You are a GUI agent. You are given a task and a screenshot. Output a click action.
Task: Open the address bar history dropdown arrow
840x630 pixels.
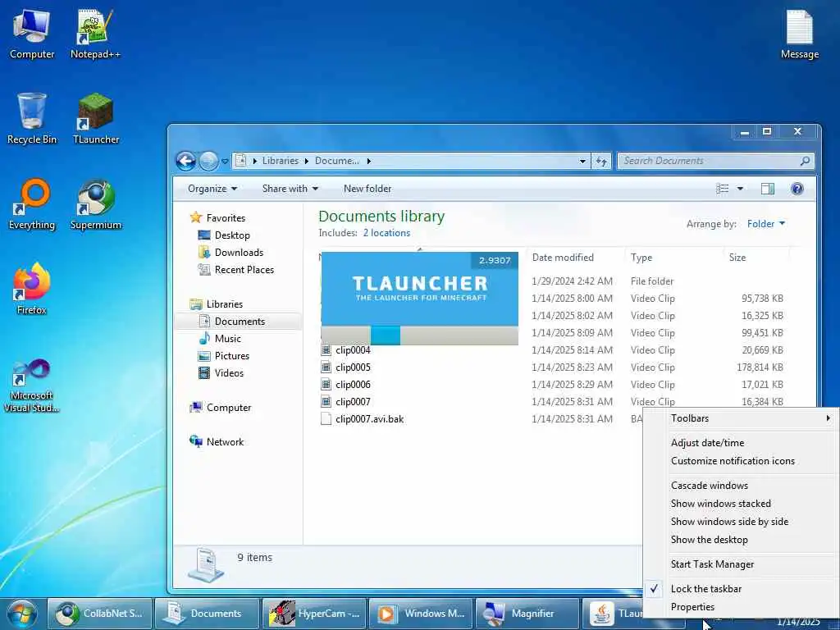(582, 161)
